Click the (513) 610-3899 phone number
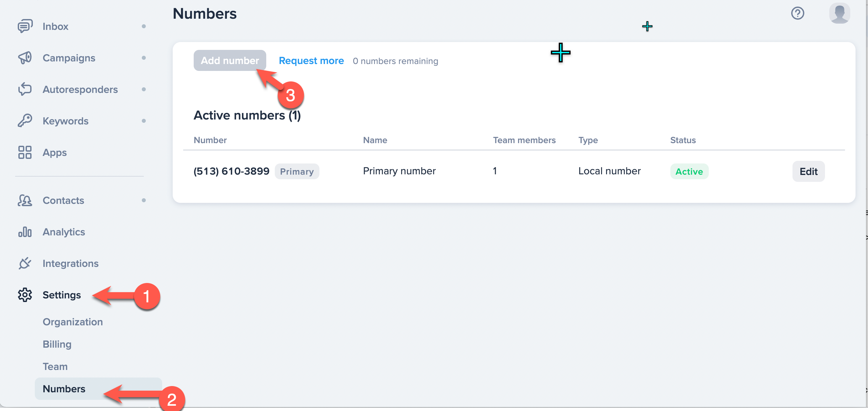868x411 pixels. (231, 171)
